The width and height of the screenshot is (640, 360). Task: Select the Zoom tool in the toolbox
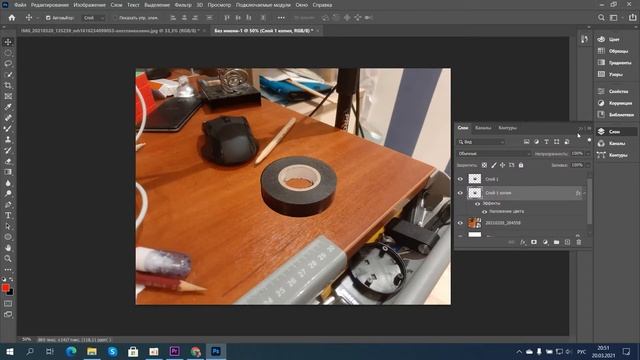[8, 258]
